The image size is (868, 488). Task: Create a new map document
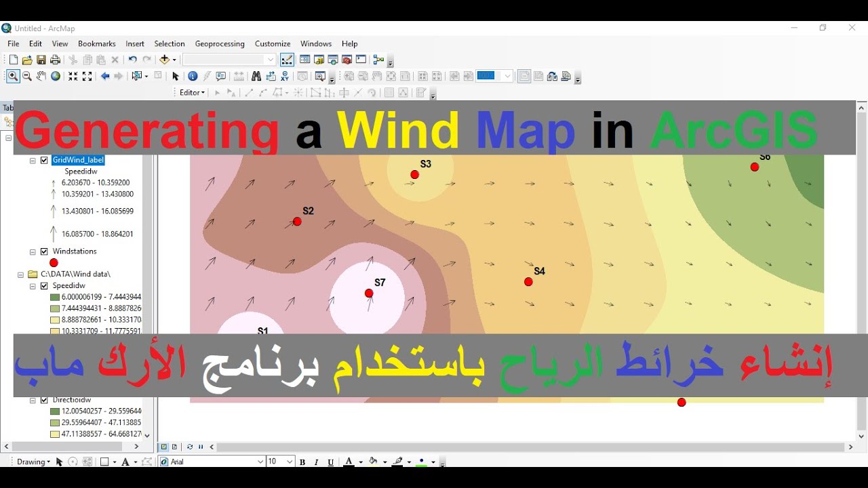(13, 60)
